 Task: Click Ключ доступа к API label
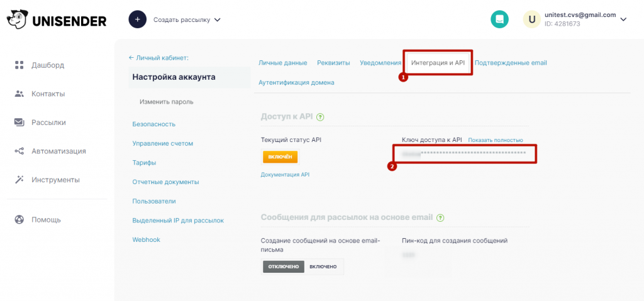pyautogui.click(x=432, y=140)
